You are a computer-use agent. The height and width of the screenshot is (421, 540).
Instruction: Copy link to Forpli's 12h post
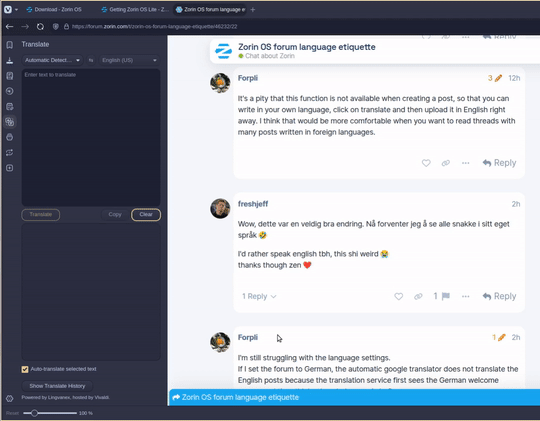446,163
